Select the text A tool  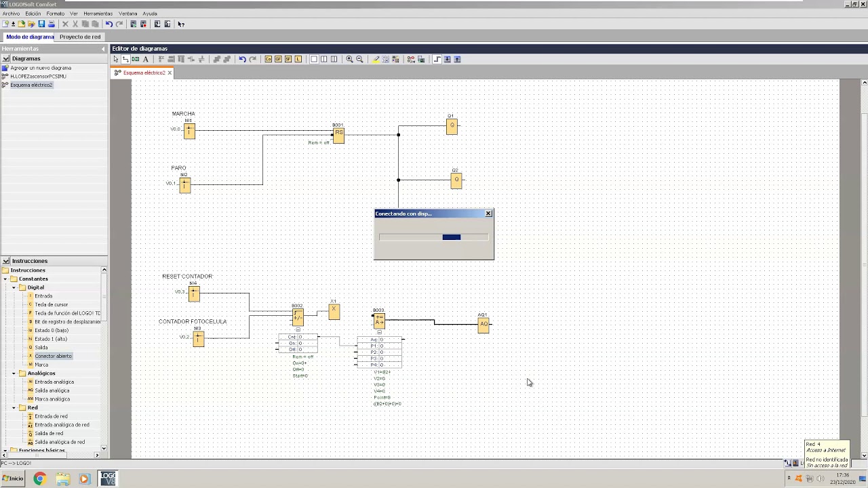[145, 59]
